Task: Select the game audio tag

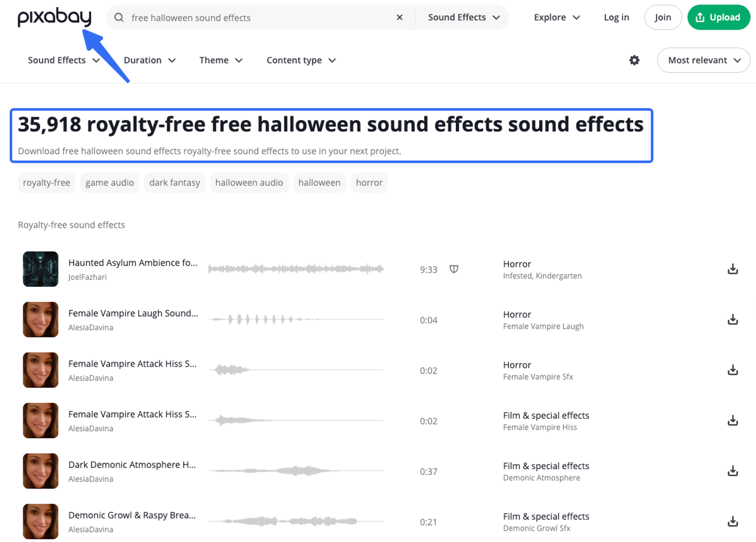Action: pos(110,182)
